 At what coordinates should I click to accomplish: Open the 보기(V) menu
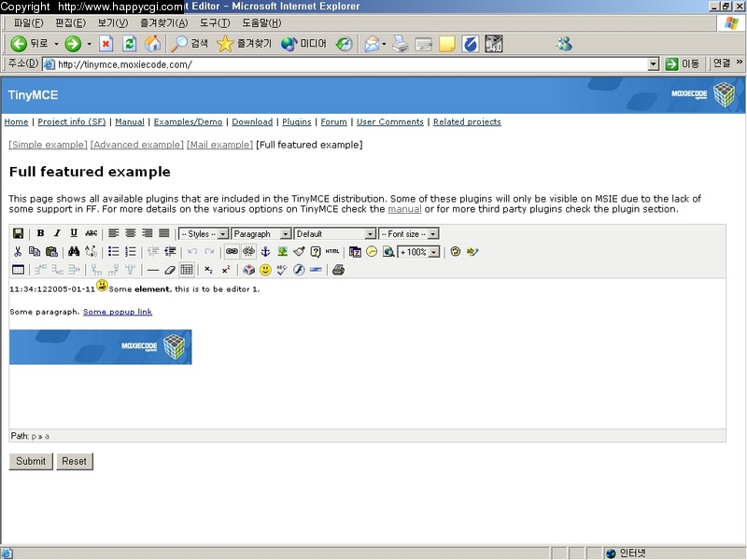point(113,22)
